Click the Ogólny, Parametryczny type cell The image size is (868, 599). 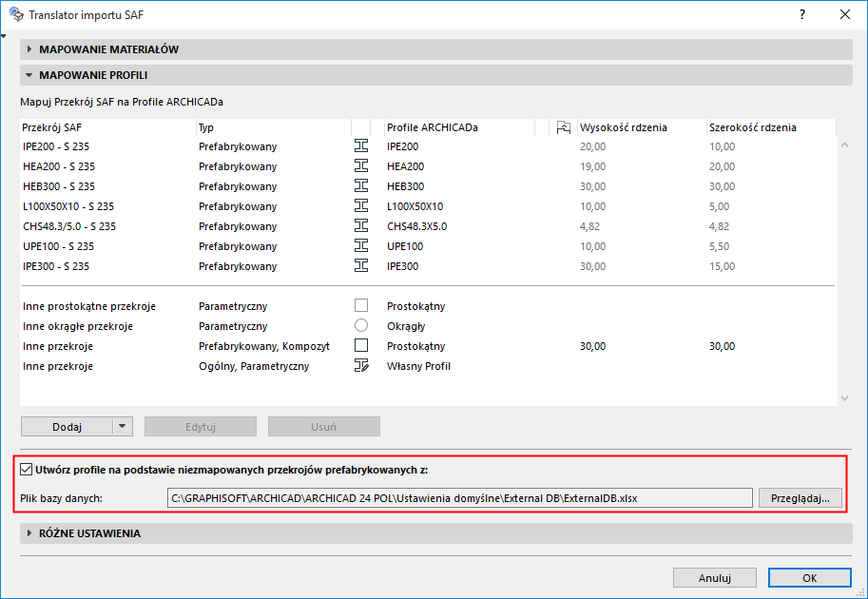click(254, 366)
